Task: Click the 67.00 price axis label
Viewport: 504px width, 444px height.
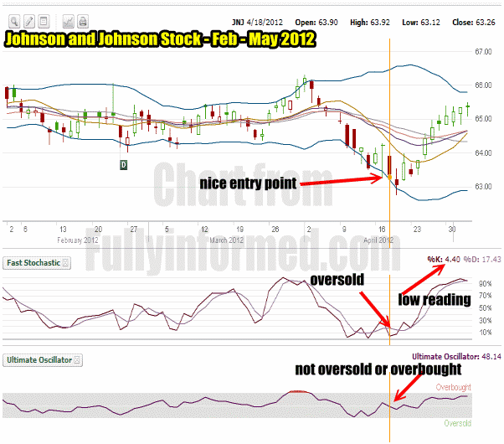Action: (483, 51)
